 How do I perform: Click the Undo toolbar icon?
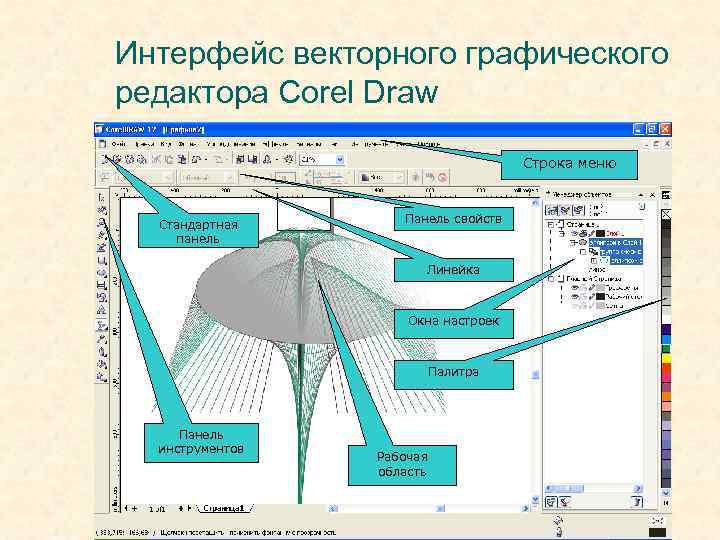coord(196,159)
